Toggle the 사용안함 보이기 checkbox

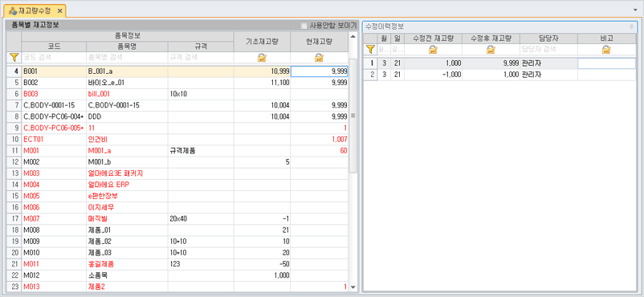pyautogui.click(x=304, y=26)
